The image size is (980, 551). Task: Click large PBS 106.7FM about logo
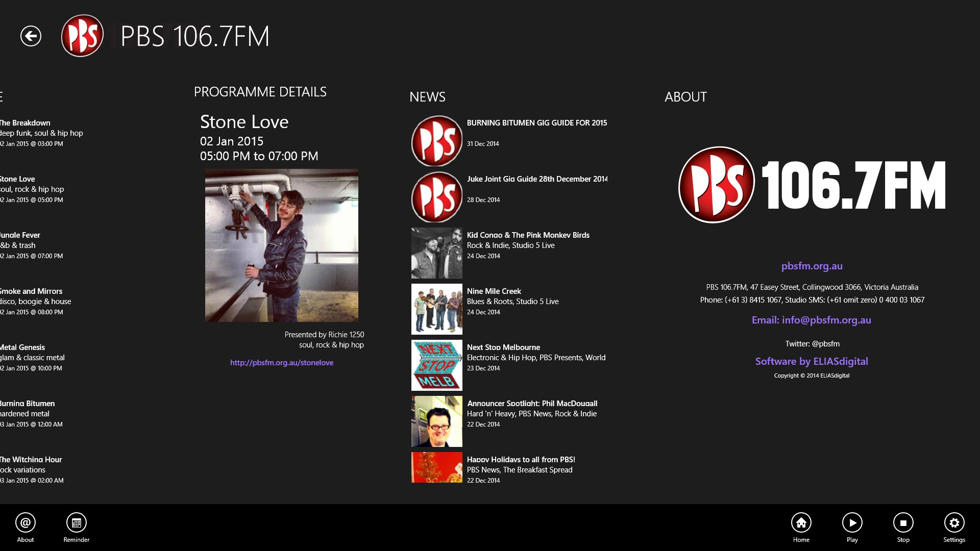pyautogui.click(x=812, y=185)
